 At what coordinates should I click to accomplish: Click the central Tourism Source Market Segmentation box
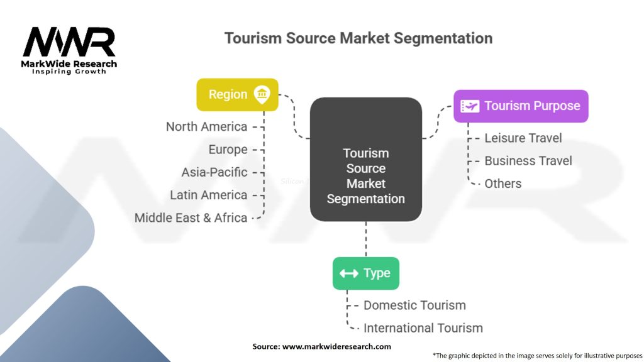pos(365,159)
